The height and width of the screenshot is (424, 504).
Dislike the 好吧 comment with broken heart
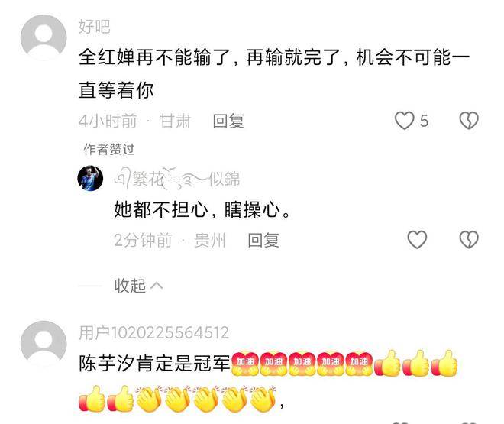[x=469, y=121]
